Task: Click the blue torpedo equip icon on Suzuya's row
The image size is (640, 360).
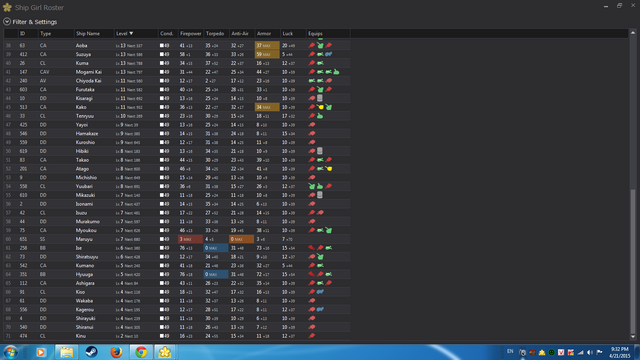Action: (329, 54)
